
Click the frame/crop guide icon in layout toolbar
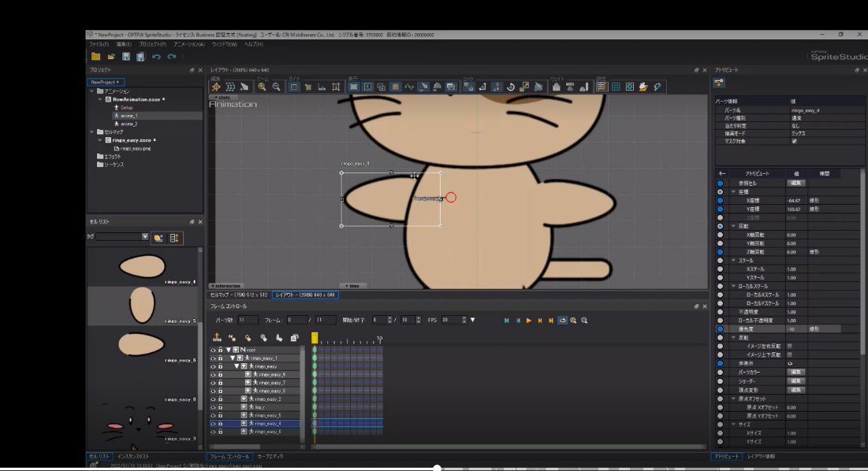pyautogui.click(x=336, y=87)
